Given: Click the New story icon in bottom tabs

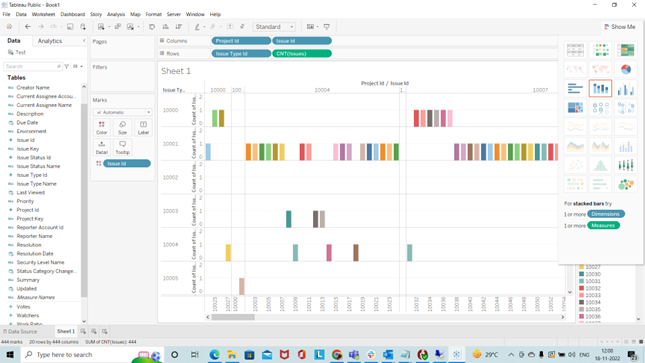Looking at the screenshot, I should (104, 331).
